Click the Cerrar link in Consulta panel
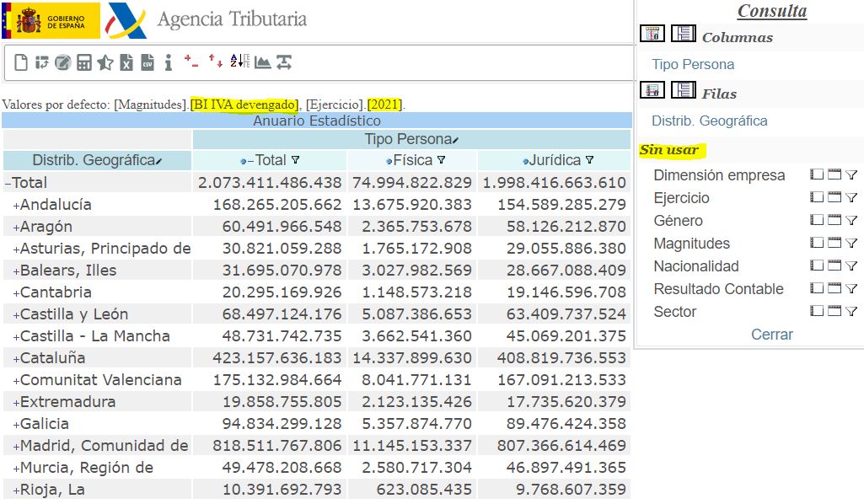 (771, 335)
